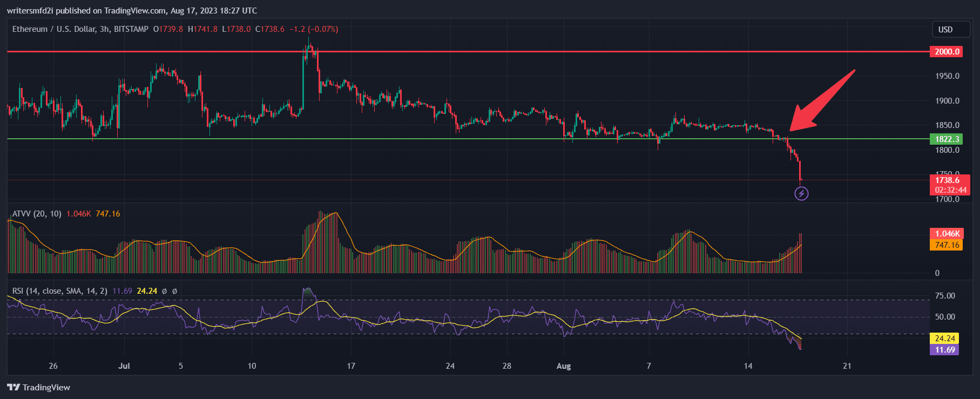Click the green 1822.3 support price label
Viewport: 980px width, 399px height.
[x=947, y=139]
